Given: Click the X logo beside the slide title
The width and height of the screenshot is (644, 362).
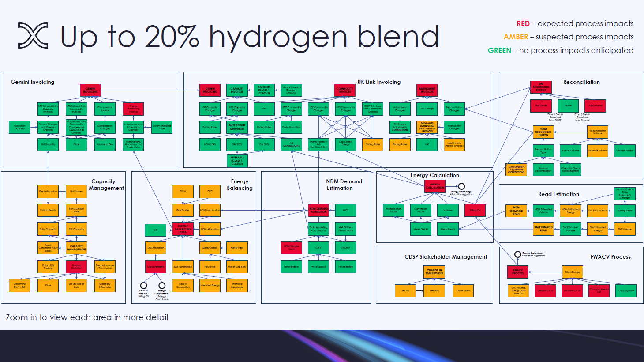Looking at the screenshot, I should pyautogui.click(x=33, y=35).
